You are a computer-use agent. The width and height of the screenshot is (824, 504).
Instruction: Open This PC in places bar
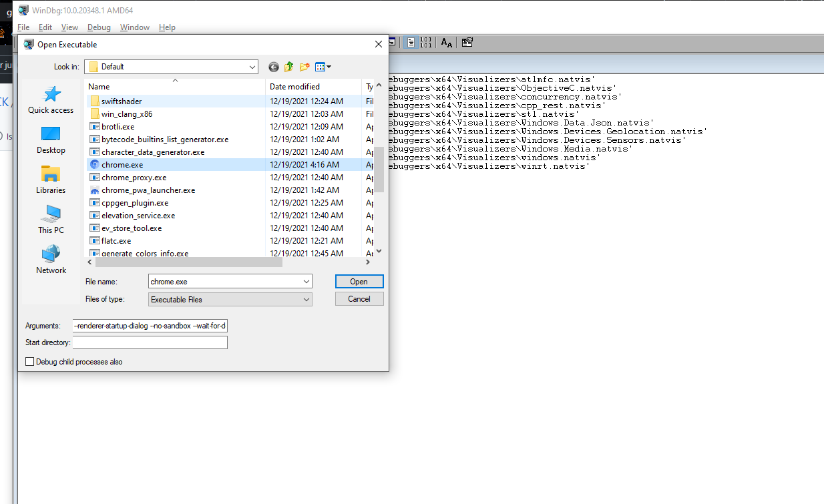tap(51, 220)
